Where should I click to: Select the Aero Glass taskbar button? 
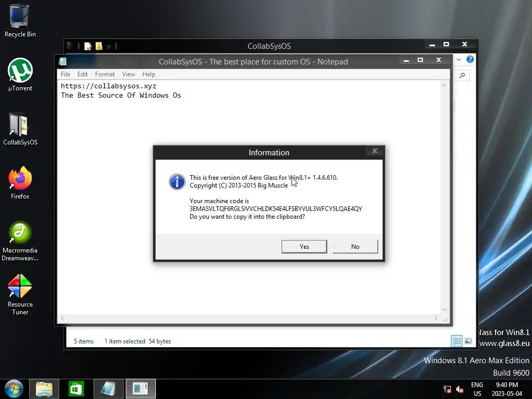click(x=140, y=389)
